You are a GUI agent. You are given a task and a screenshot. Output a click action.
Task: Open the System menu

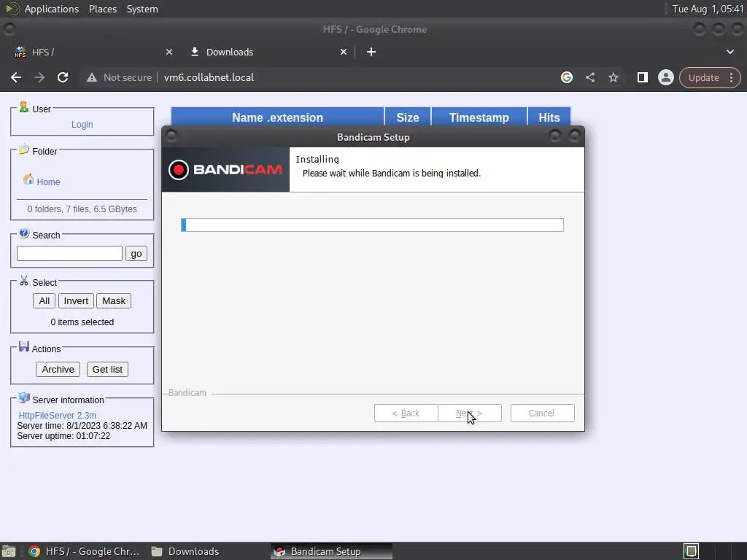[x=142, y=9]
